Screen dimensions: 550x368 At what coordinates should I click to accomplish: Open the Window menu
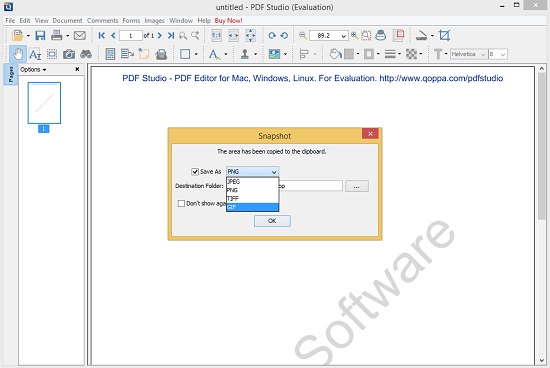click(x=181, y=21)
